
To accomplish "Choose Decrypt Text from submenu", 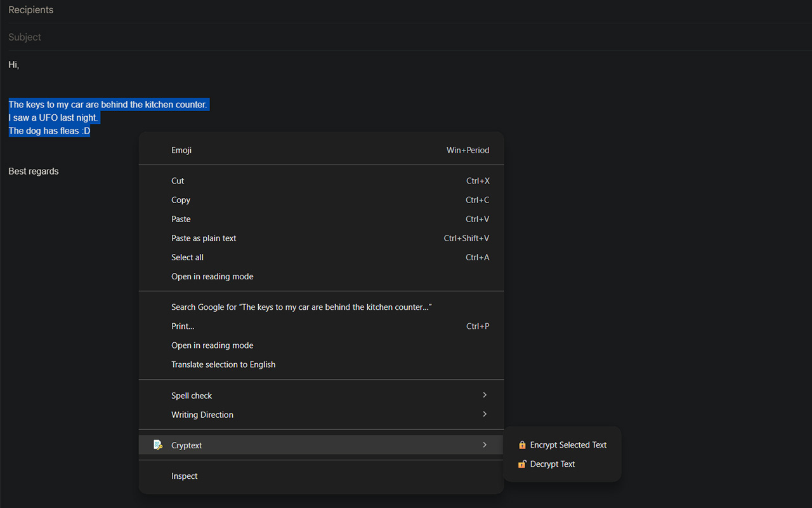I will pyautogui.click(x=562, y=464).
